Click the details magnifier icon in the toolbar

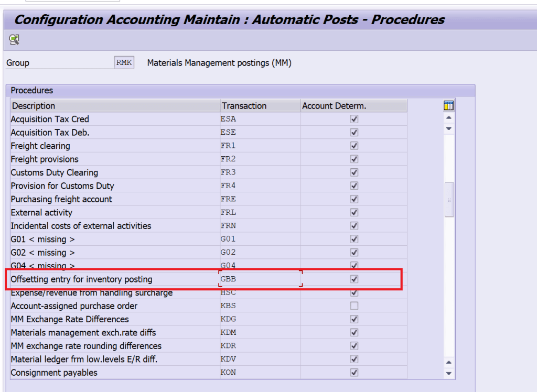[x=14, y=39]
